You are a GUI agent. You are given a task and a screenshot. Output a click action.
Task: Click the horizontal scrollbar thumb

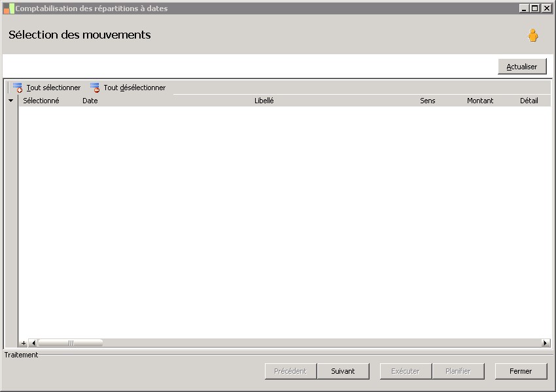[x=71, y=343]
